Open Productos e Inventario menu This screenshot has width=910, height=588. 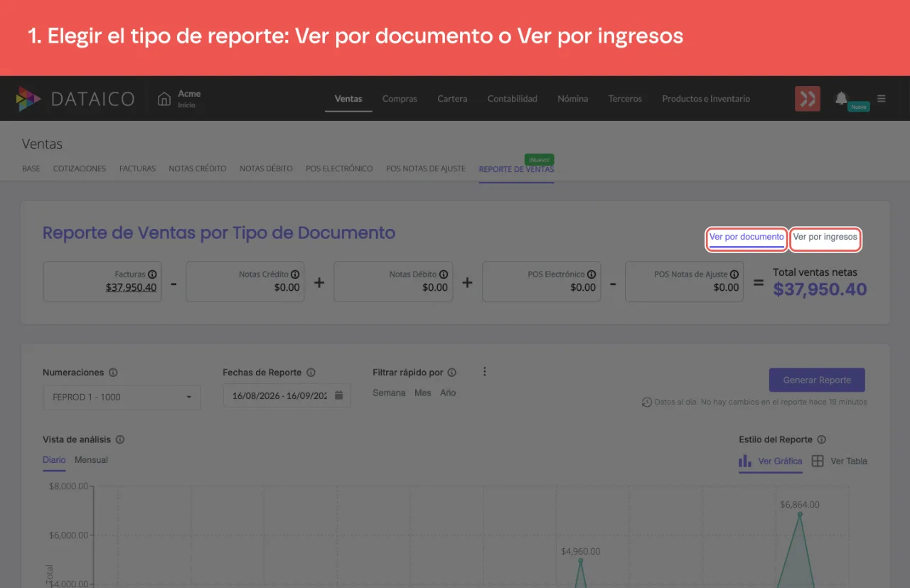(706, 99)
